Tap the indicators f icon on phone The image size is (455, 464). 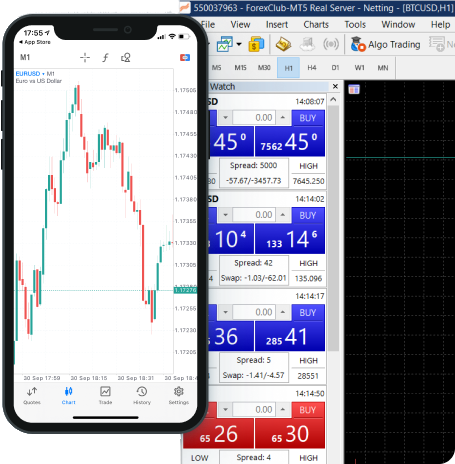pos(105,58)
